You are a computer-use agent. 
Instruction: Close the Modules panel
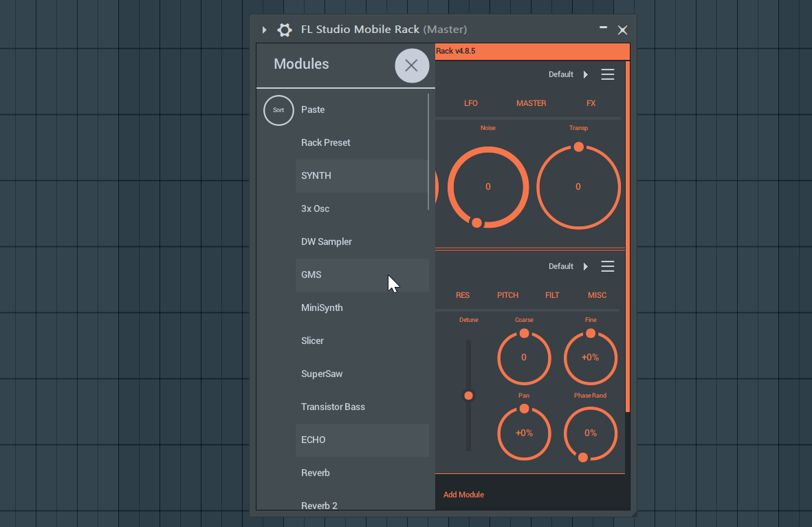click(x=412, y=66)
